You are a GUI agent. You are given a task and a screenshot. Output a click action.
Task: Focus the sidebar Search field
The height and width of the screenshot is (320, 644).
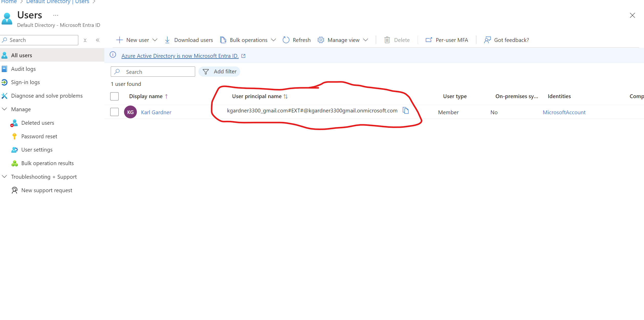point(39,40)
